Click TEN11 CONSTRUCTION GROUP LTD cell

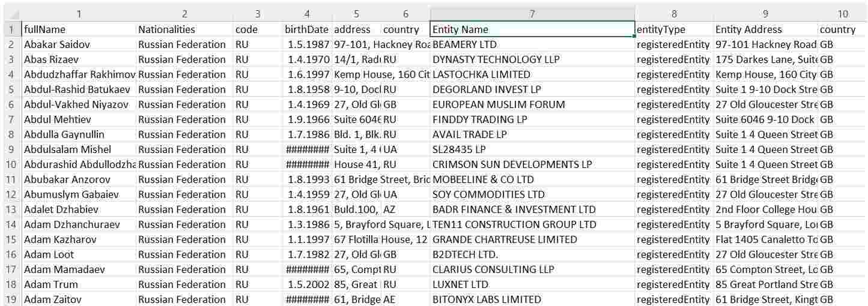click(532, 224)
